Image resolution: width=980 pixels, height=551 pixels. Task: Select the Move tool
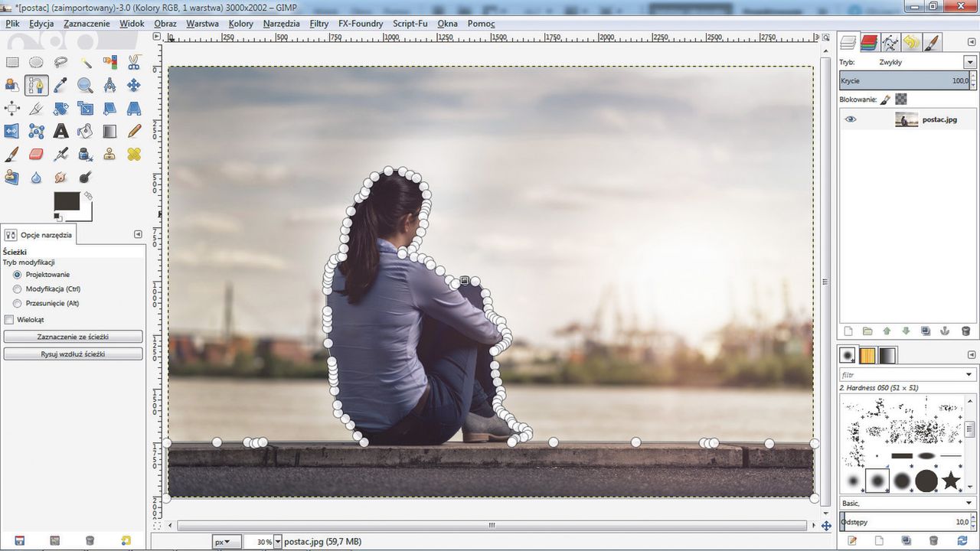click(x=134, y=85)
